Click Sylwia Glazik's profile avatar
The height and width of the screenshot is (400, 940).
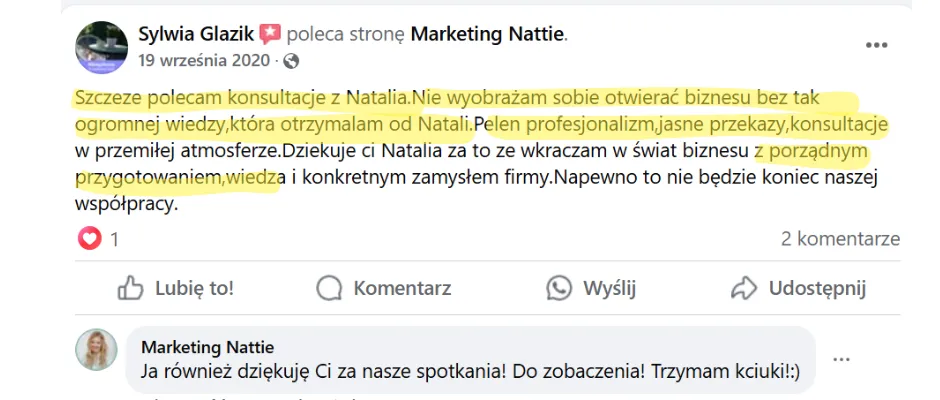click(x=101, y=47)
